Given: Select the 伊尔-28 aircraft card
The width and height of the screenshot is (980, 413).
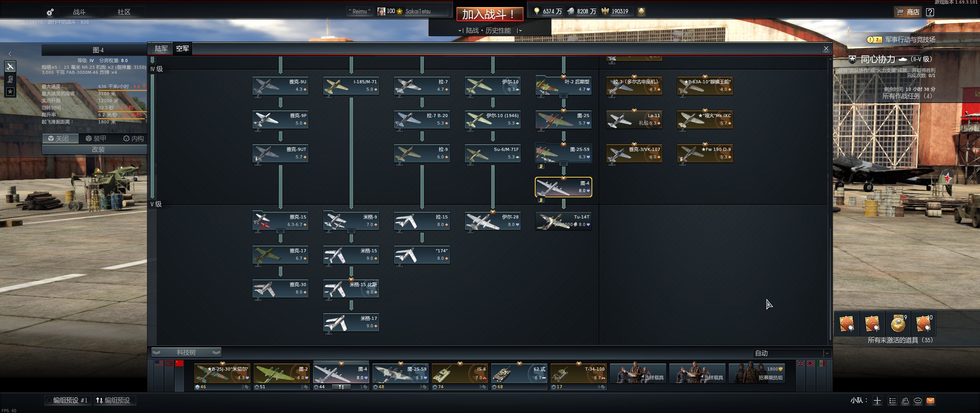Looking at the screenshot, I should tap(493, 221).
